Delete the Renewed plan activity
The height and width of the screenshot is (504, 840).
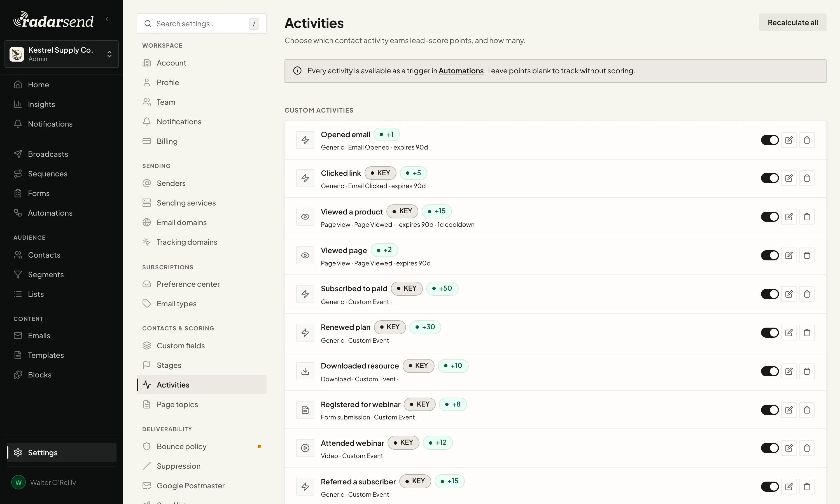tap(807, 332)
